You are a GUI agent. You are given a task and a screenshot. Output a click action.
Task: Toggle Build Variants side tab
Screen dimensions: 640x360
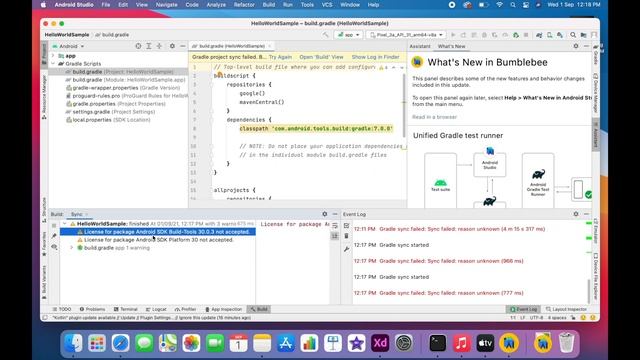pyautogui.click(x=44, y=283)
